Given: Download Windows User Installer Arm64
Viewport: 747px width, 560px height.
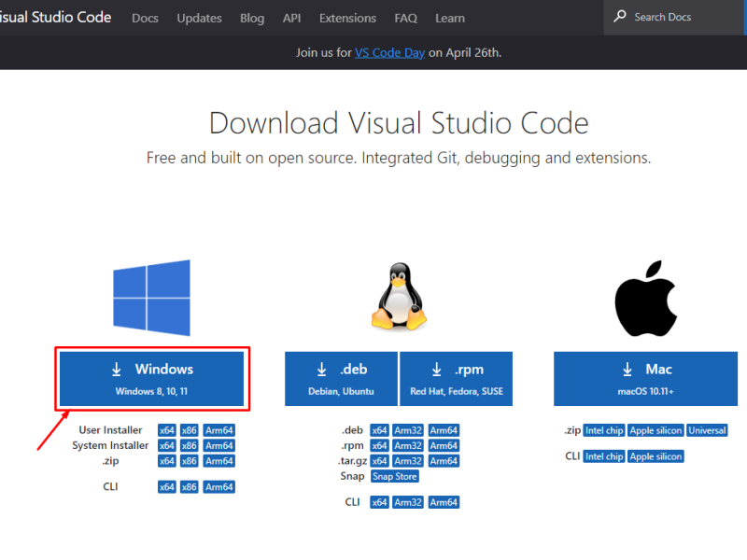Looking at the screenshot, I should (x=219, y=430).
